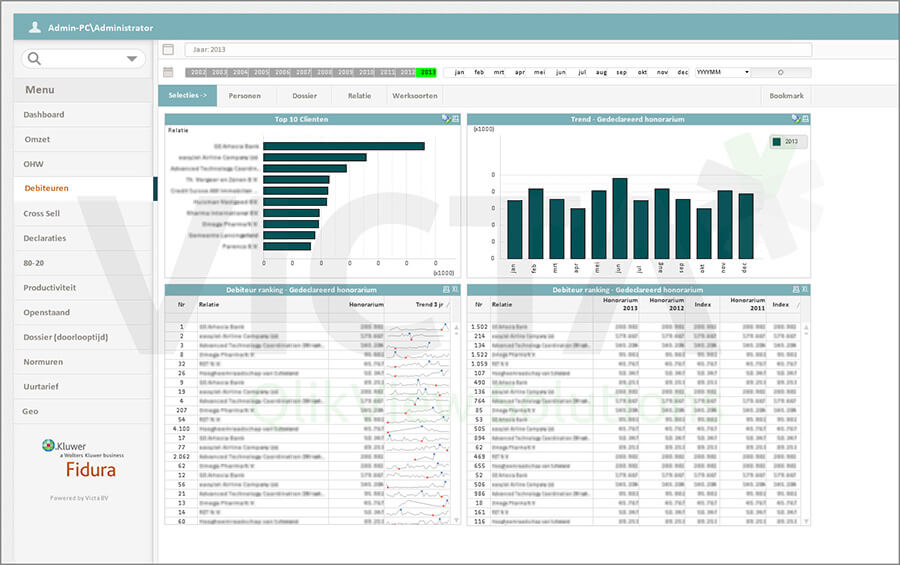Click the period slider handle
This screenshot has height=565, width=900.
(780, 72)
